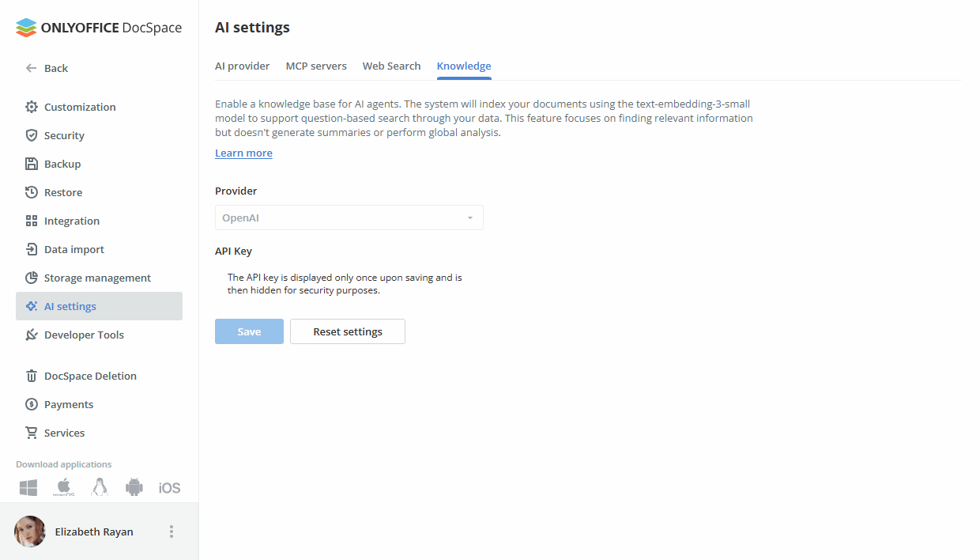980x560 pixels.
Task: Select the Developer Tools icon
Action: pos(31,335)
